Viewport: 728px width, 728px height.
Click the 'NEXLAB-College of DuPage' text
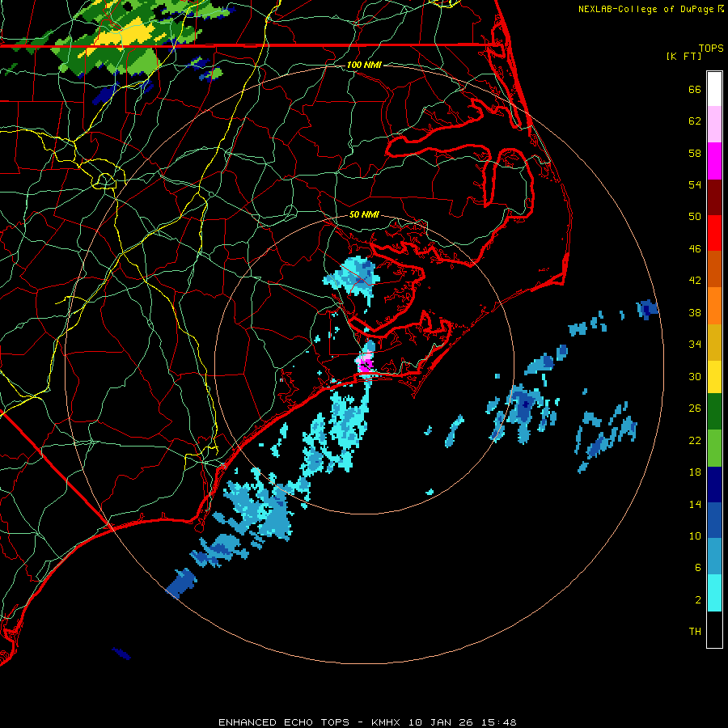tap(645, 9)
